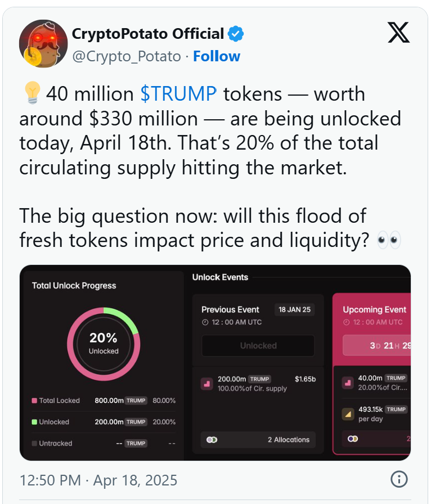Click the yellow icon beside 493.15k TRUMP
Screen dimensions: 431x504
[348, 414]
